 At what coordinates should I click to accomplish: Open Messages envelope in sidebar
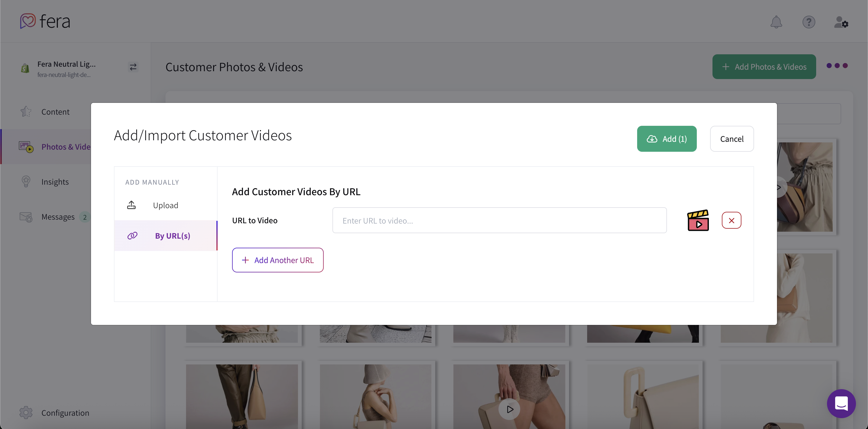pos(58,217)
